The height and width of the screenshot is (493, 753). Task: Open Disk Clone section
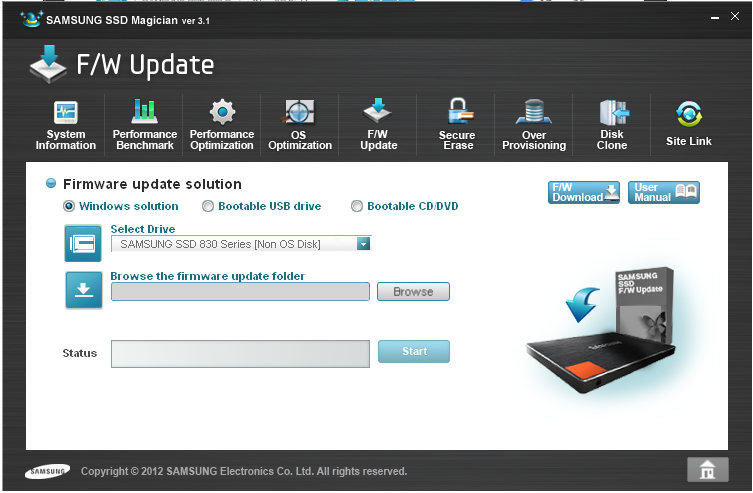[612, 125]
